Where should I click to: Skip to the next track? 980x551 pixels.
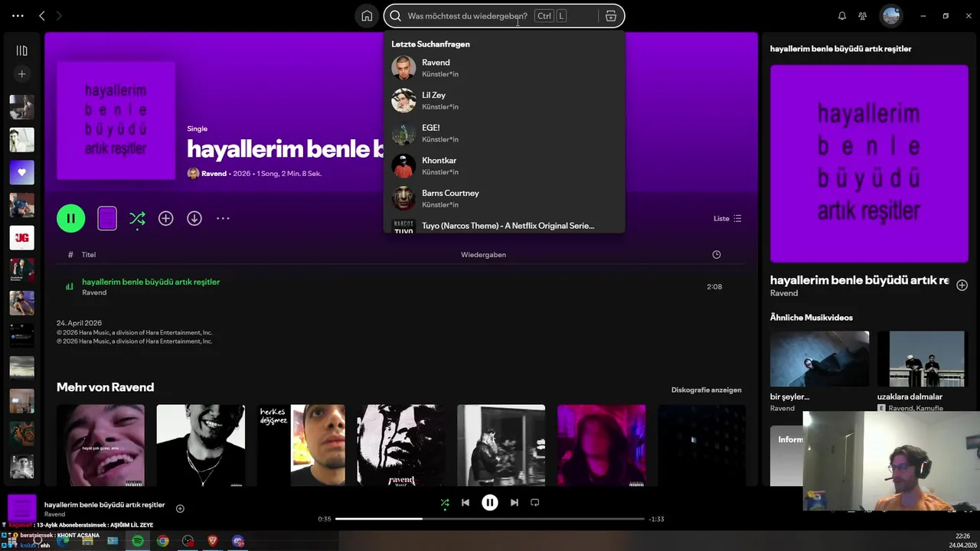coord(514,503)
